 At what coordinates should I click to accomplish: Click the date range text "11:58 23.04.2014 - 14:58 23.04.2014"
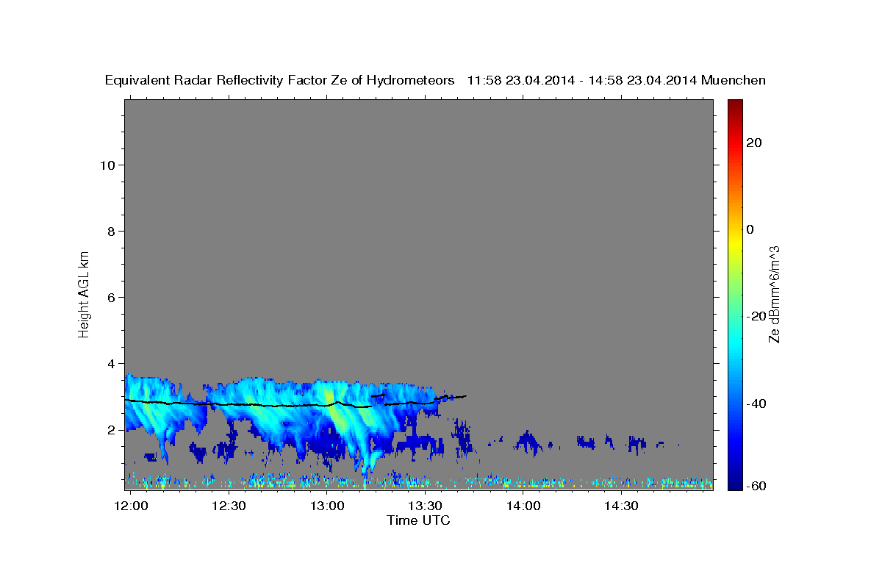click(582, 80)
